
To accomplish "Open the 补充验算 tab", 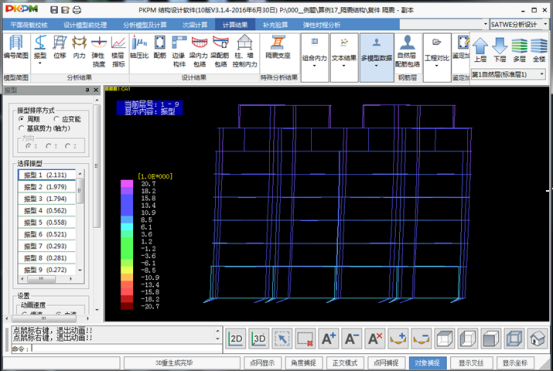I will pos(275,25).
